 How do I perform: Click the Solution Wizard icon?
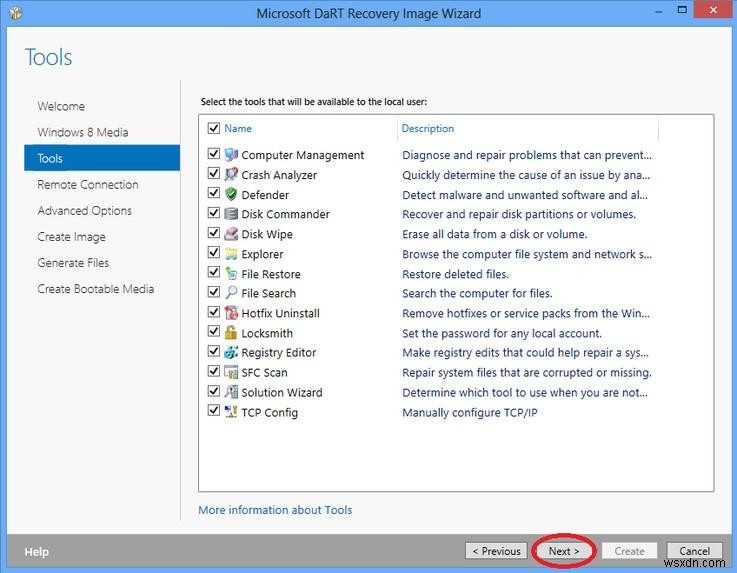(231, 392)
